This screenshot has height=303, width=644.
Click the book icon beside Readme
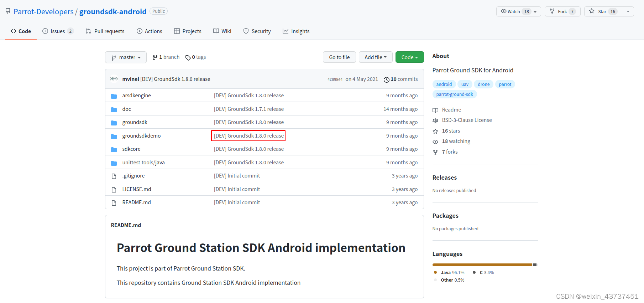coord(435,110)
